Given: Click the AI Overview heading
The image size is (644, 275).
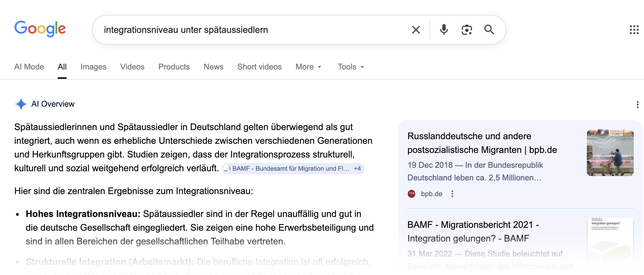Looking at the screenshot, I should tap(53, 104).
